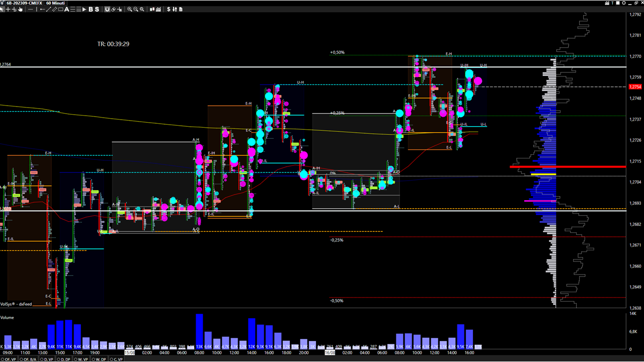Click the 13K volume bar at 08:00
This screenshot has width=644, height=362.
pos(199,331)
